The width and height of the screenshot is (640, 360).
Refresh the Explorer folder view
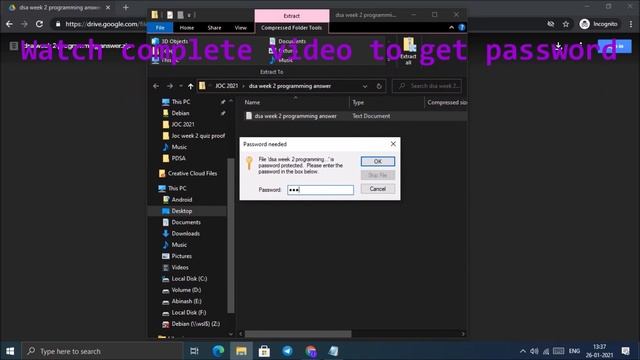coord(379,86)
